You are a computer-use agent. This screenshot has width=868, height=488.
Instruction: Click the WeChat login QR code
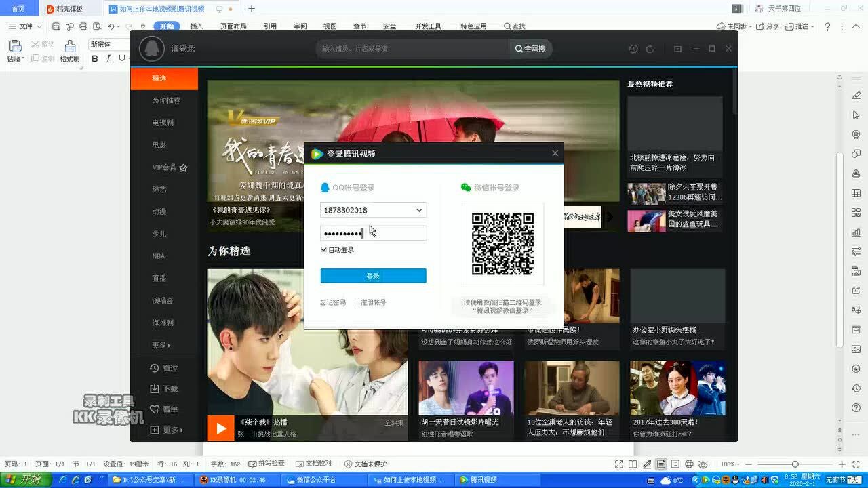[x=502, y=244]
